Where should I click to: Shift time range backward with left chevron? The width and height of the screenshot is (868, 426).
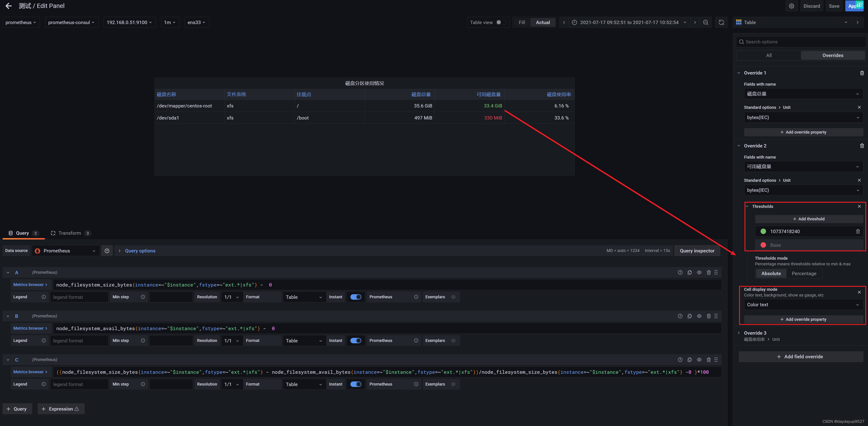click(x=564, y=22)
